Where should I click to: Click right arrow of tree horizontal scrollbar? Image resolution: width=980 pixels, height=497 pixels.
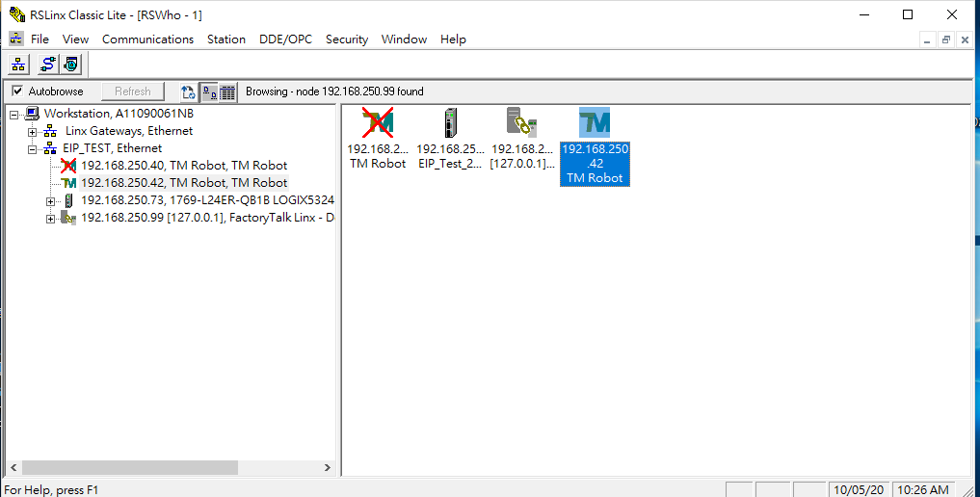(x=327, y=467)
